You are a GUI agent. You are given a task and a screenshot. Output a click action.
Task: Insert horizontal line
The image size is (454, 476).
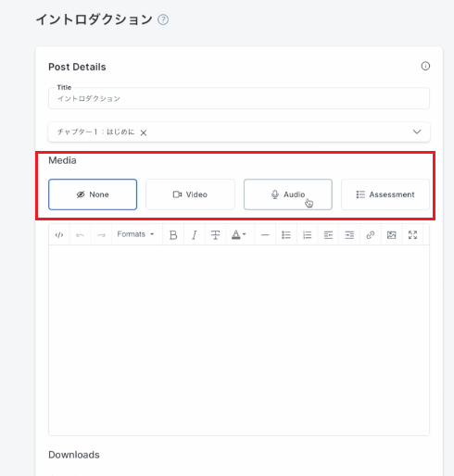(265, 235)
